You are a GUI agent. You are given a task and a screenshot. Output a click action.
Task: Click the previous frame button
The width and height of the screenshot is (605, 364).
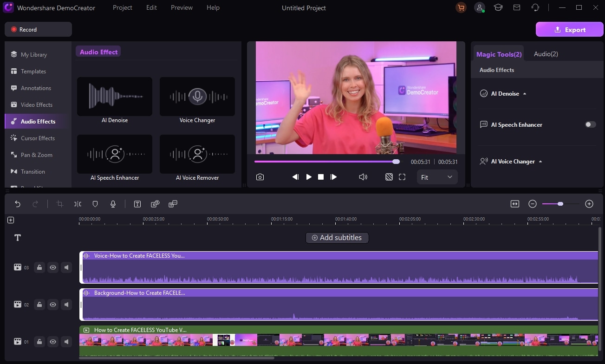pyautogui.click(x=295, y=177)
